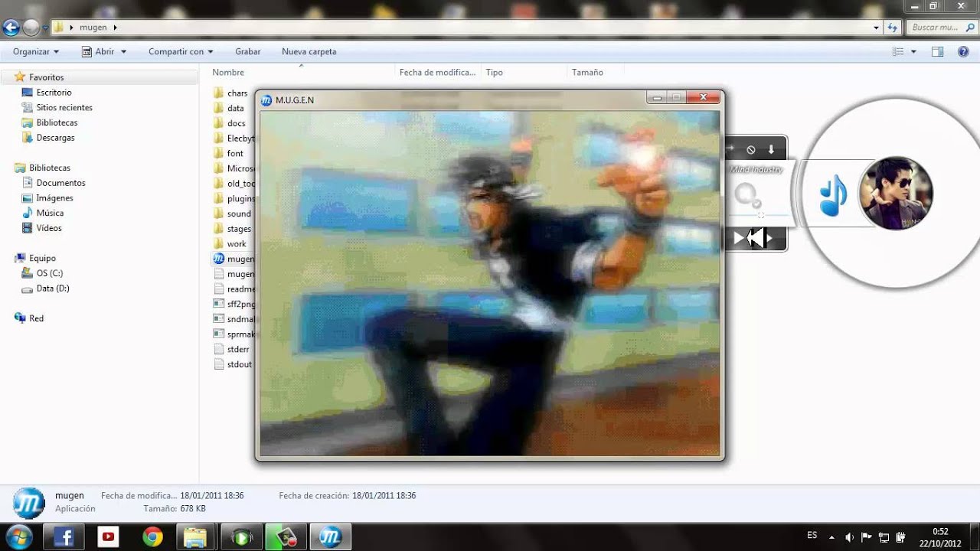Open the Explorer help icon
This screenshot has height=551, width=980.
963,51
